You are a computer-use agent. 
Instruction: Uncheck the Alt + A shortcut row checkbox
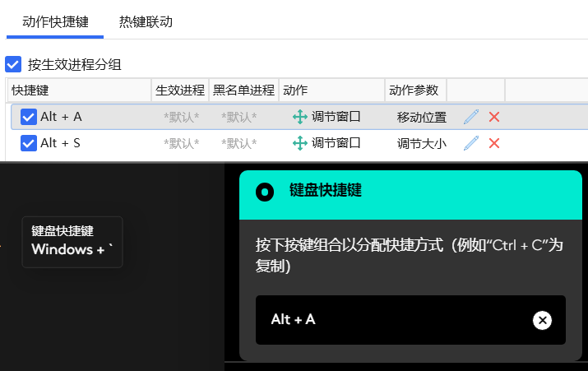coord(29,117)
